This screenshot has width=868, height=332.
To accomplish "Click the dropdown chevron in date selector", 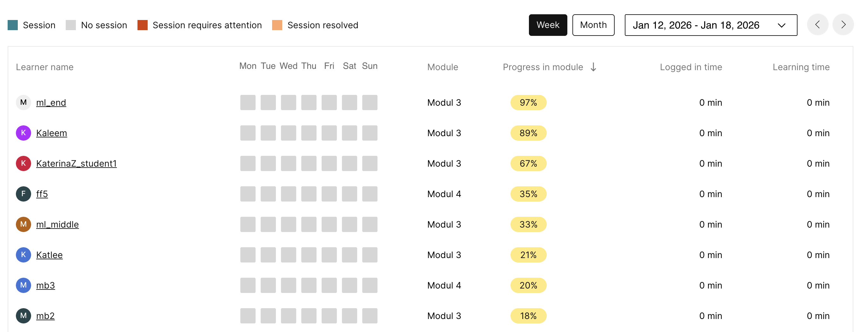I will pyautogui.click(x=781, y=25).
